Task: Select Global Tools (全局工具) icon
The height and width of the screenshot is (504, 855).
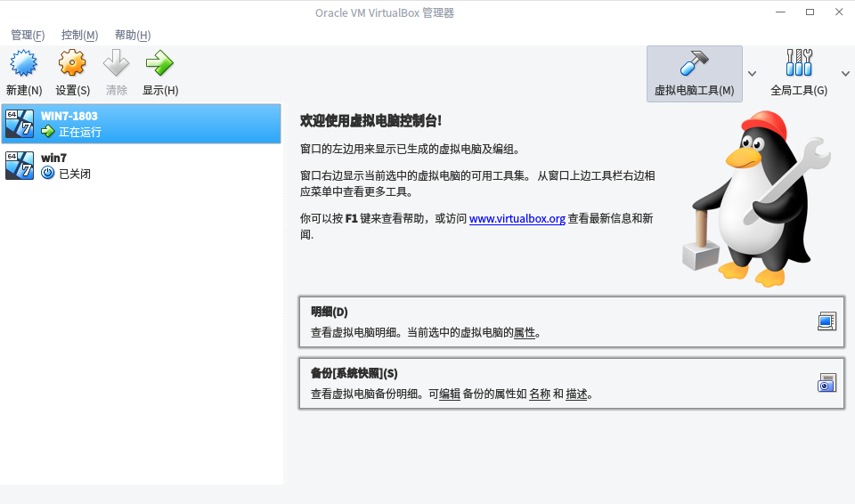Action: point(799,62)
